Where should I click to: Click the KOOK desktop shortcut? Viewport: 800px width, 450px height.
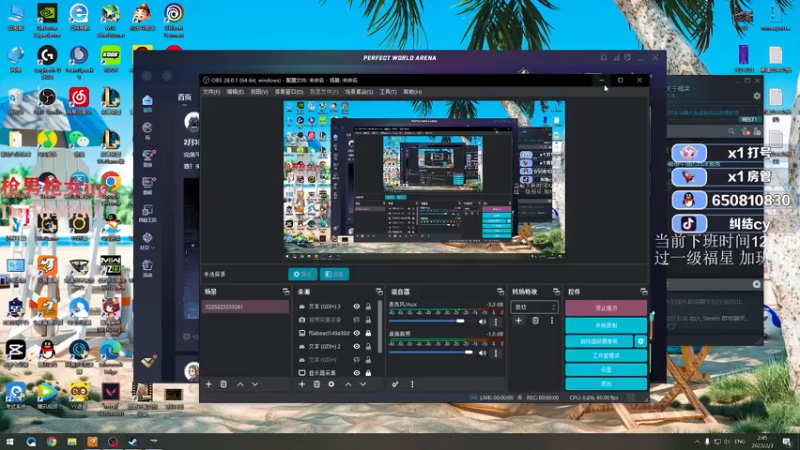pos(111,59)
